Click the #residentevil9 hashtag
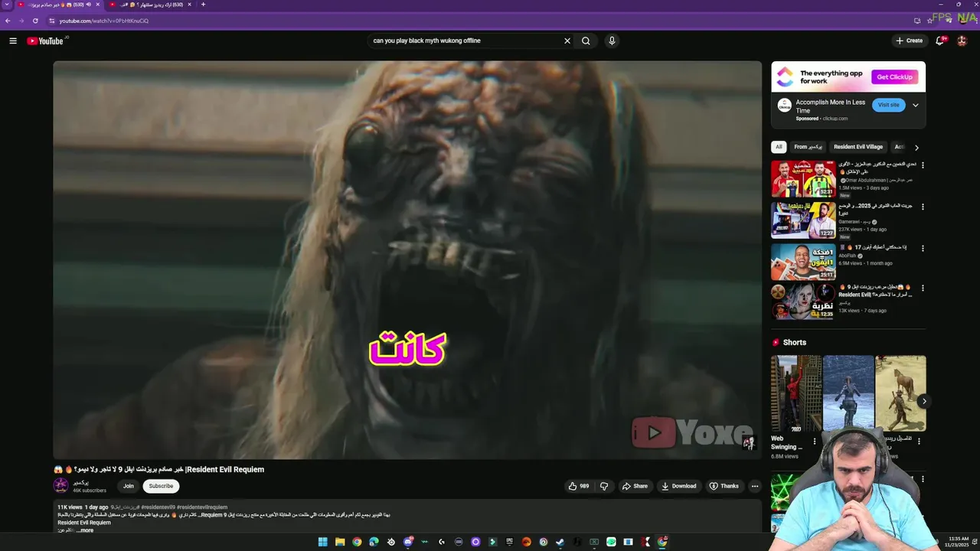This screenshot has width=980, height=551. click(x=158, y=507)
